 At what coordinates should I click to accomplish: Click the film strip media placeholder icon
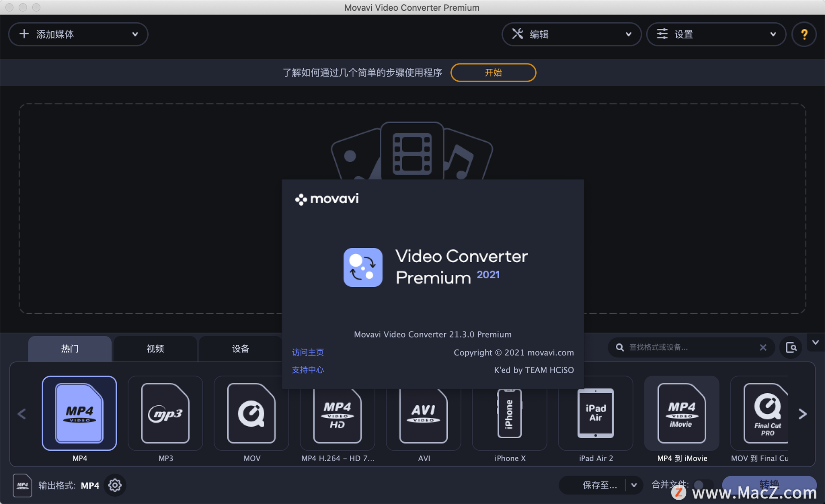click(x=412, y=153)
